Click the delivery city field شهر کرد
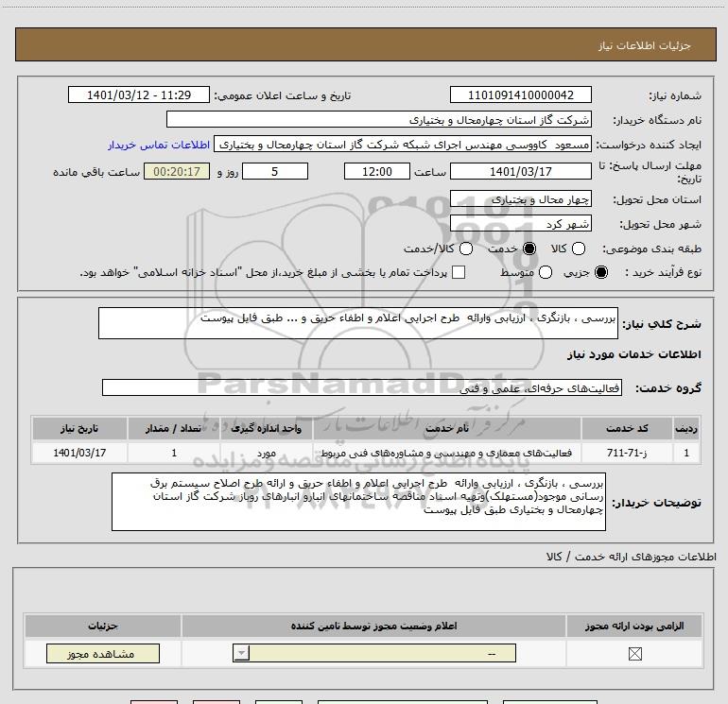 coord(520,224)
